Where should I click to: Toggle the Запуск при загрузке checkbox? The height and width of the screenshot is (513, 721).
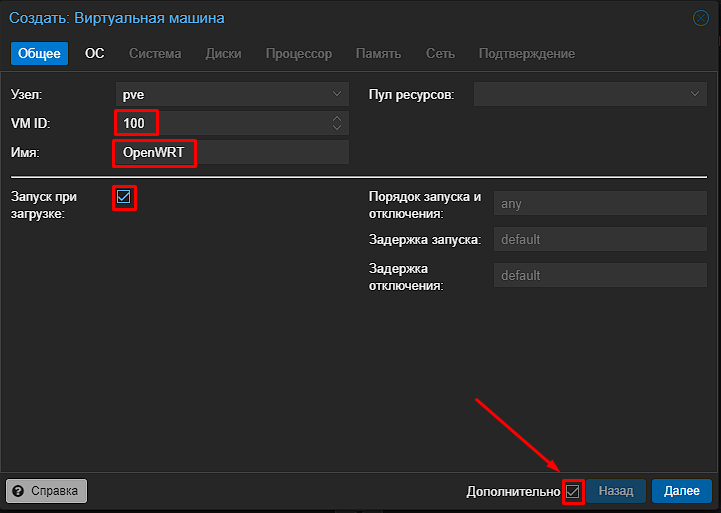124,197
